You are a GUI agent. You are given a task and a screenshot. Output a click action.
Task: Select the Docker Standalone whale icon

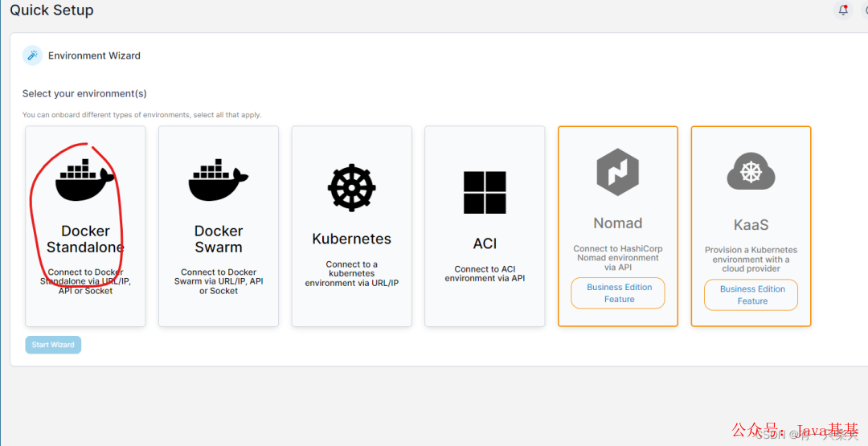pyautogui.click(x=84, y=179)
